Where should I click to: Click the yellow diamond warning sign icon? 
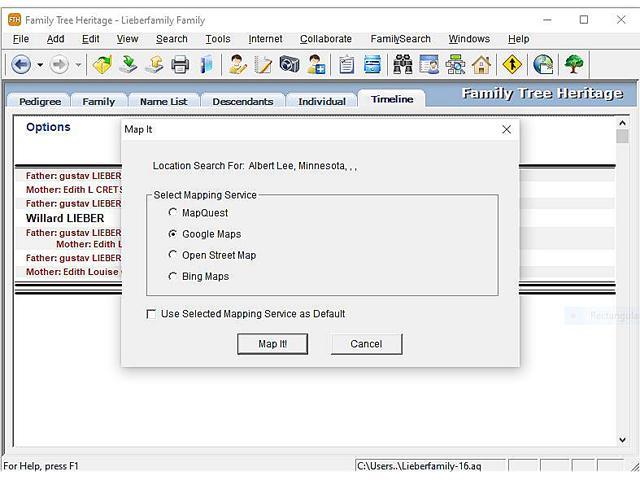pos(512,65)
